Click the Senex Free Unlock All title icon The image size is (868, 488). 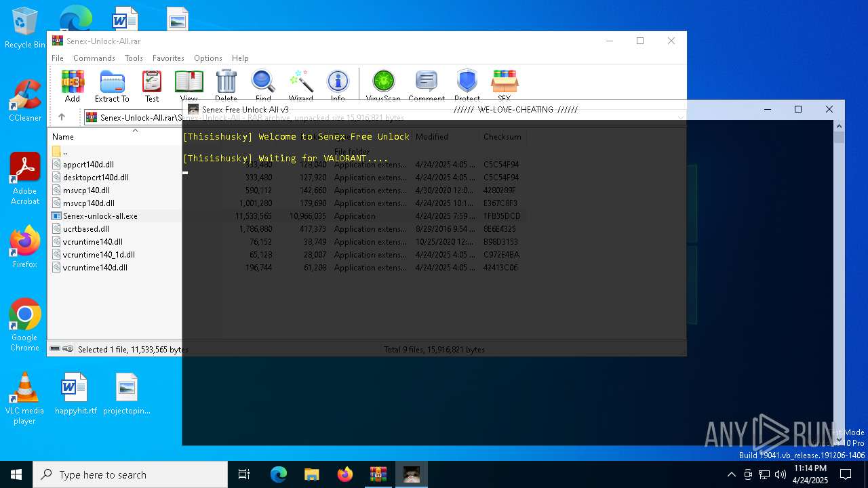pos(193,109)
